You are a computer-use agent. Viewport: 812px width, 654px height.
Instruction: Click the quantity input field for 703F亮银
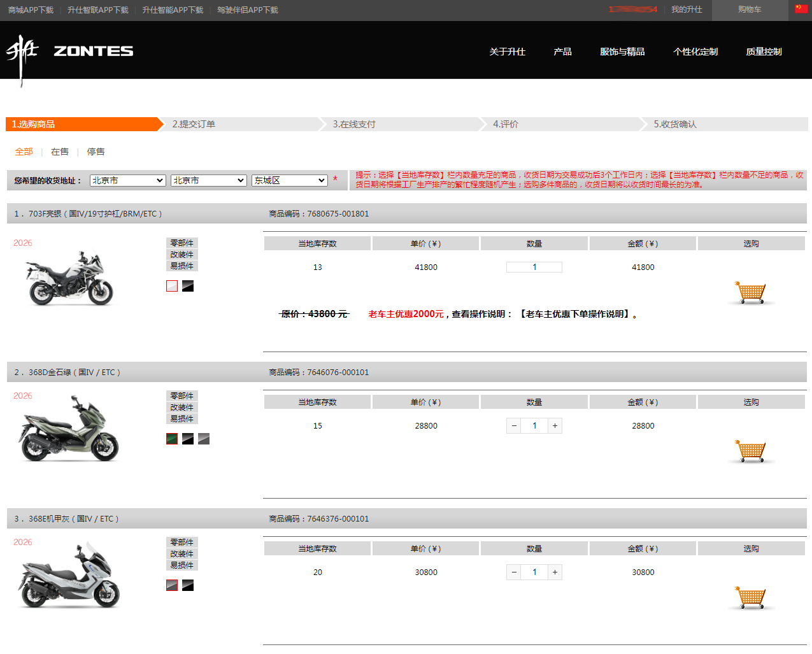pos(534,267)
